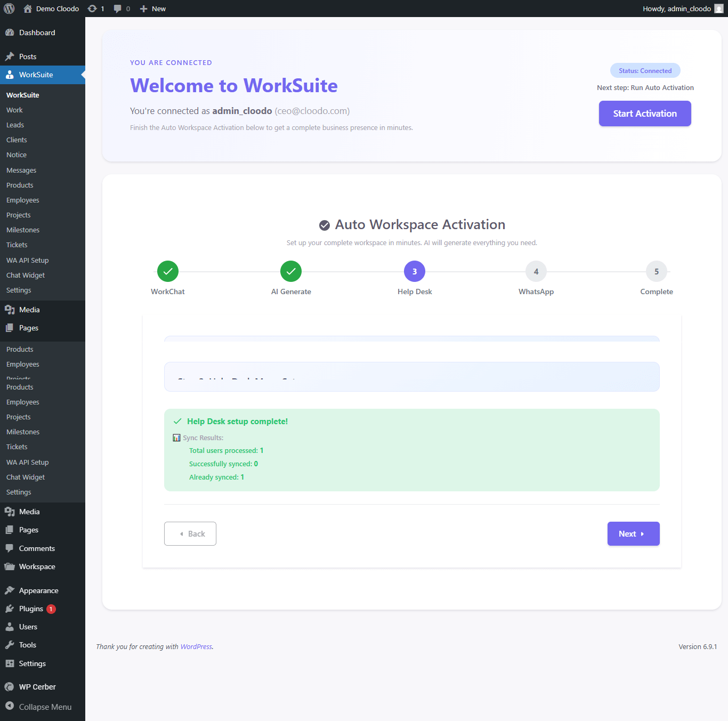Open the New dropdown in the admin bar

(x=152, y=8)
